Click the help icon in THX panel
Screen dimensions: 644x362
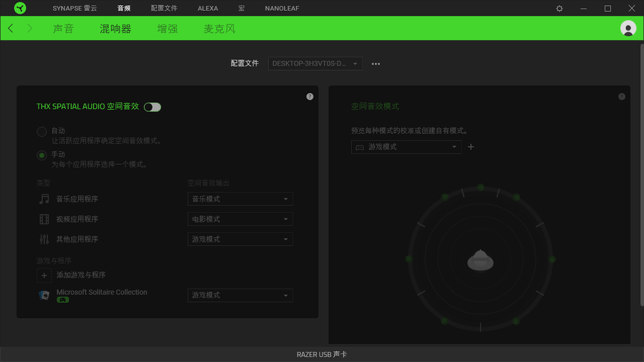point(310,97)
